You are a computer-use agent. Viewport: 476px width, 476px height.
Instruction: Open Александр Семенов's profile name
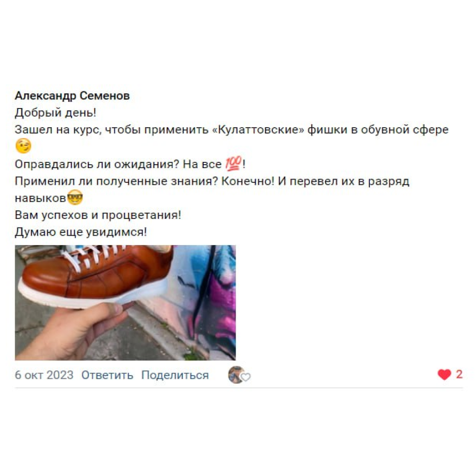click(x=72, y=96)
